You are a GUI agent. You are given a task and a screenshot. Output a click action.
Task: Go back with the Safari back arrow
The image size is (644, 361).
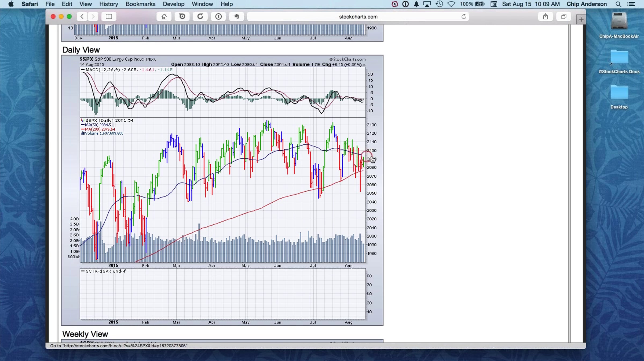[x=82, y=17]
